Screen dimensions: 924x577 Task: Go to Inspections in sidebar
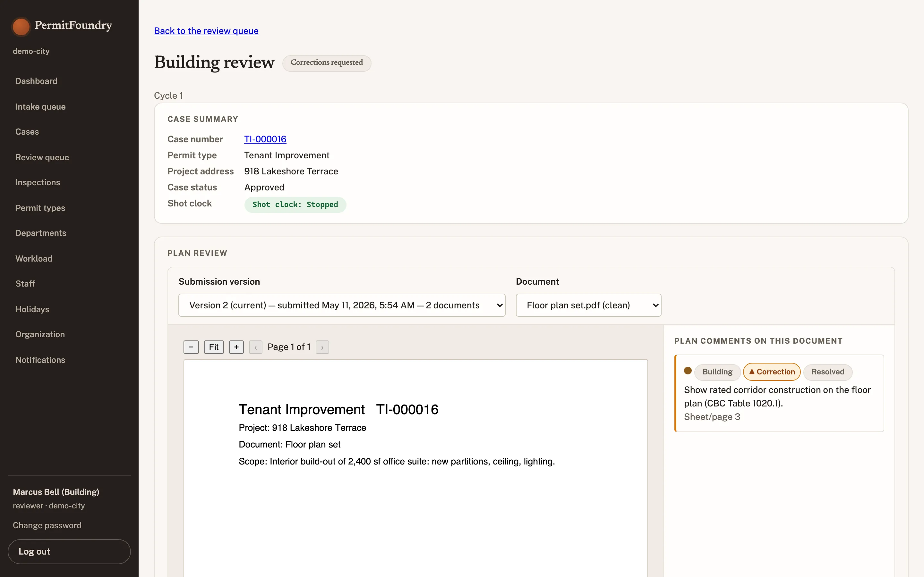[38, 182]
